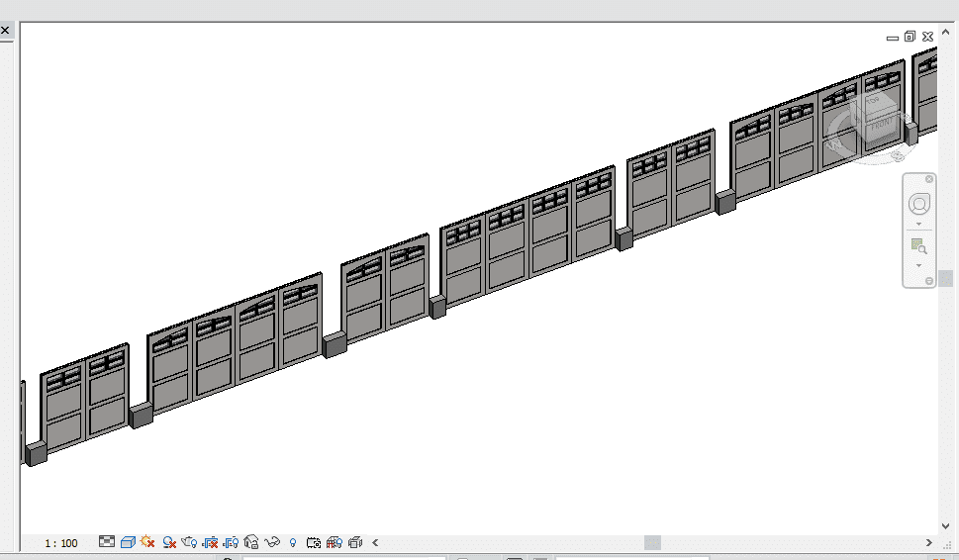Highlight Displacement Sets

355,542
